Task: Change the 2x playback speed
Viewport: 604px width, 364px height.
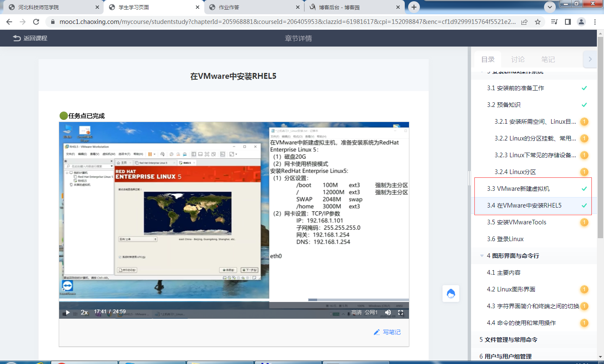Action: (x=84, y=312)
